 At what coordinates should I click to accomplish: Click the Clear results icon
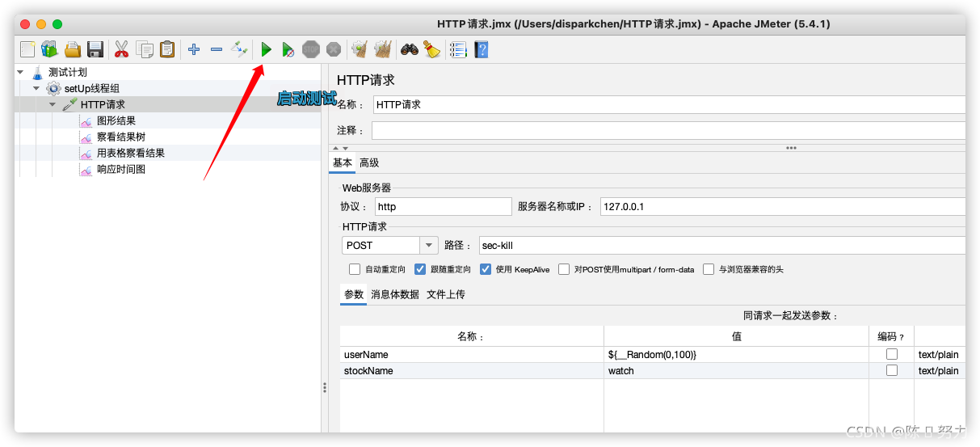click(360, 49)
